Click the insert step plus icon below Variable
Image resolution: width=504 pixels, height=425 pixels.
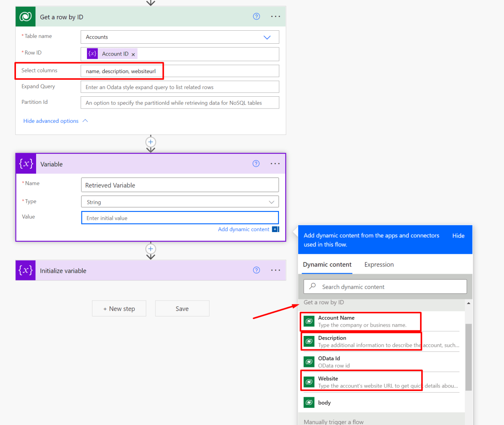(x=150, y=249)
